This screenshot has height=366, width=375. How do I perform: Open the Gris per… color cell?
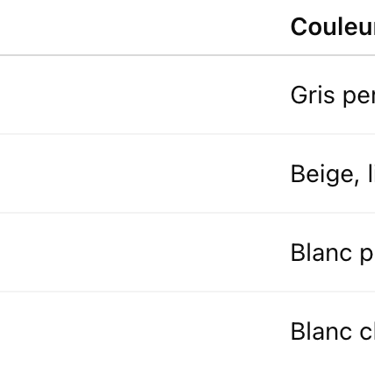pyautogui.click(x=333, y=95)
